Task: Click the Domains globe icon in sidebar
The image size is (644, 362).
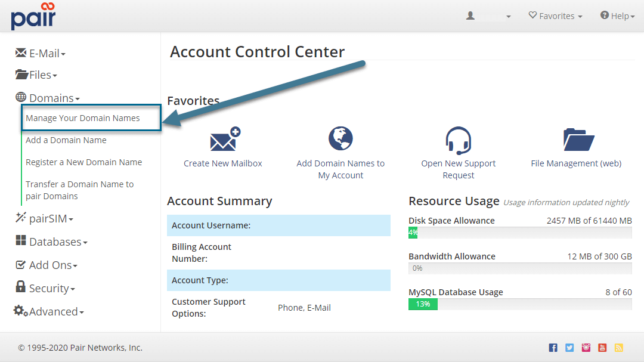Action: 21,97
